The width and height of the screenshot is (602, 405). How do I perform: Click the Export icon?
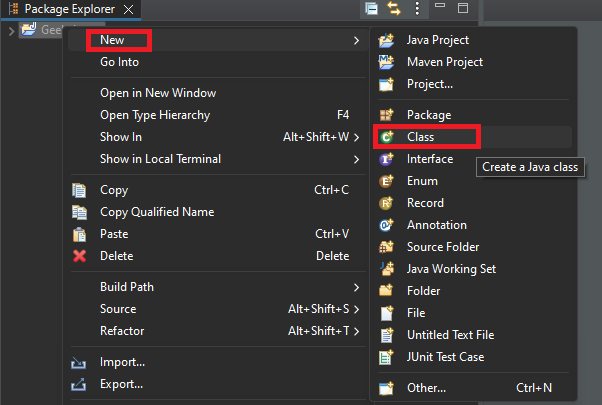click(x=78, y=384)
